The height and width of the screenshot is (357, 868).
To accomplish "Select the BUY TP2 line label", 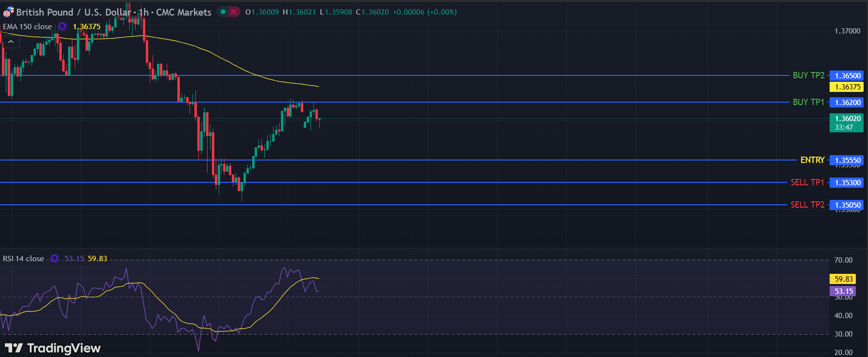I will [x=808, y=75].
